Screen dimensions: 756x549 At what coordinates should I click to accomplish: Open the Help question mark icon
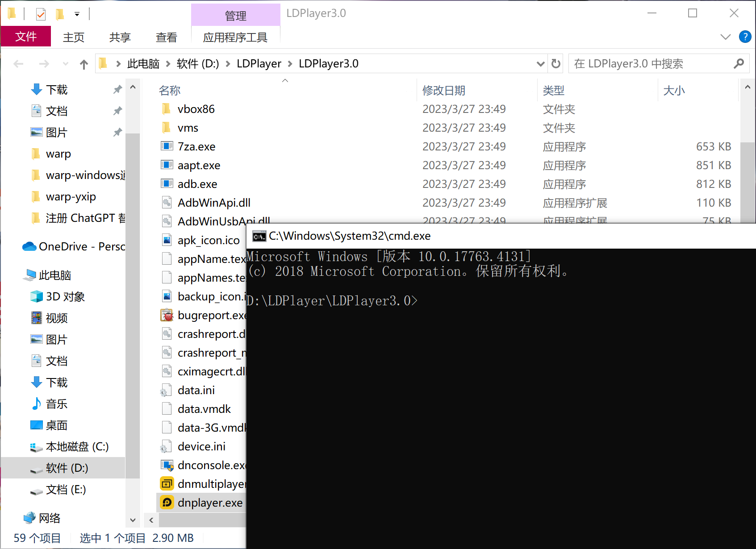click(745, 37)
